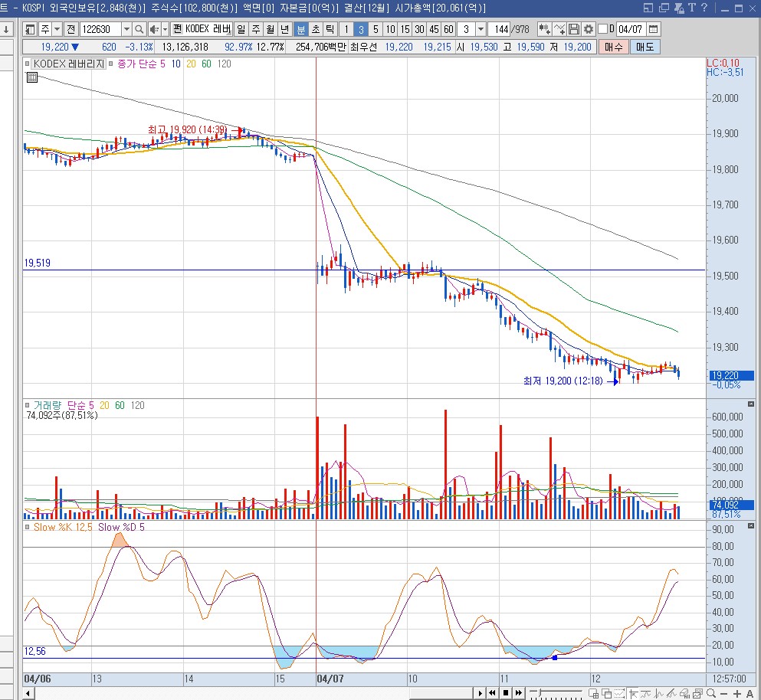
Task: Click the down arrow icon in left panel
Action: click(6, 29)
